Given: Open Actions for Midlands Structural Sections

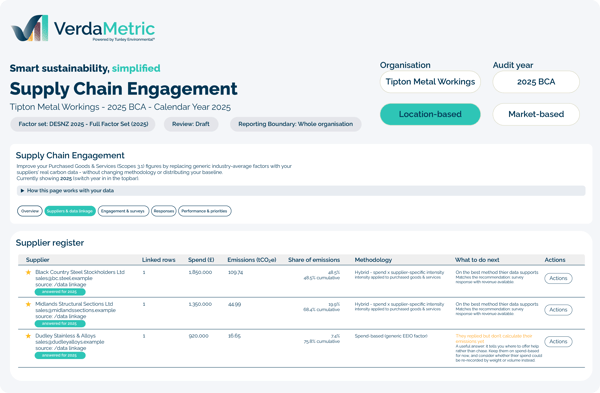Looking at the screenshot, I should pos(558,310).
